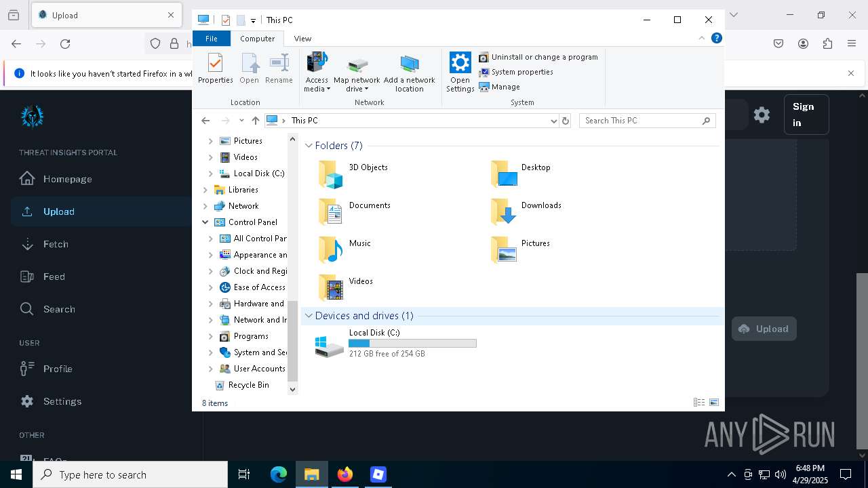Open portal settings gear icon
This screenshot has height=488, width=868.
[x=762, y=115]
